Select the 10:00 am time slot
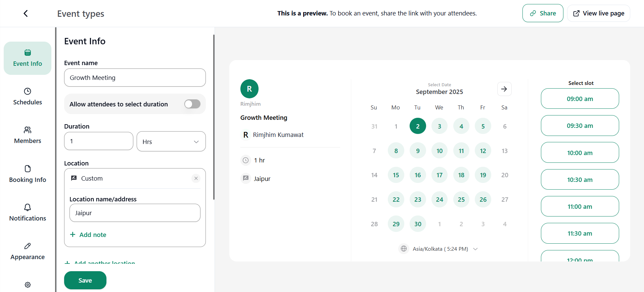The width and height of the screenshot is (644, 292). click(580, 153)
